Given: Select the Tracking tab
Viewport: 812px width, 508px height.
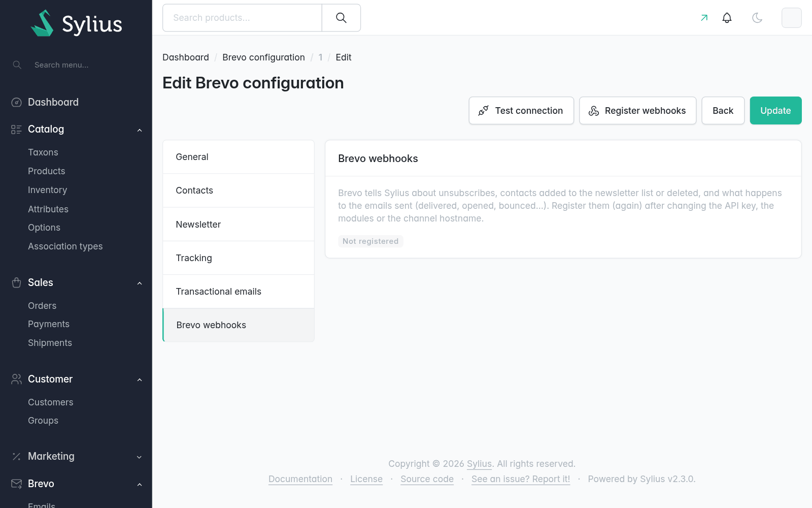Looking at the screenshot, I should click(239, 258).
